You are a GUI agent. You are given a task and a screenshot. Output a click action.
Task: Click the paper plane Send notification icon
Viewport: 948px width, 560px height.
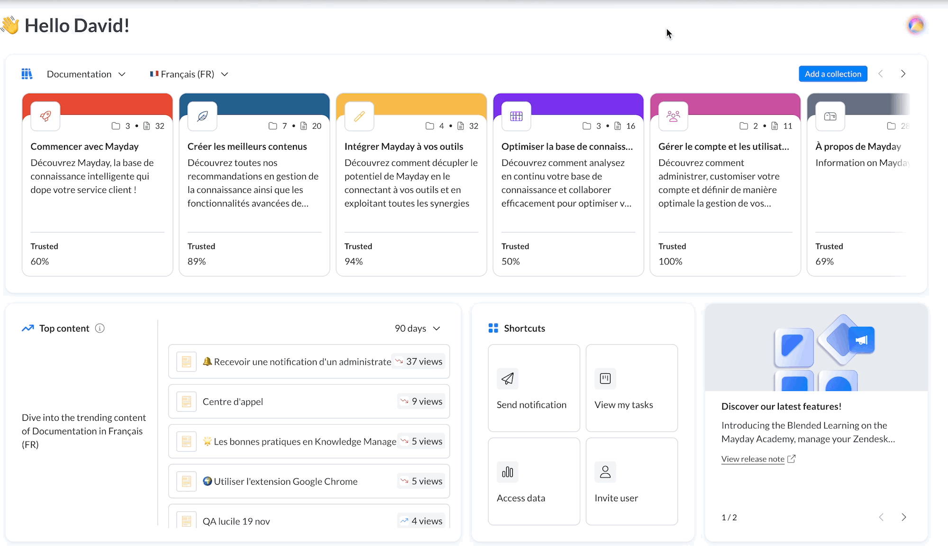pyautogui.click(x=508, y=379)
